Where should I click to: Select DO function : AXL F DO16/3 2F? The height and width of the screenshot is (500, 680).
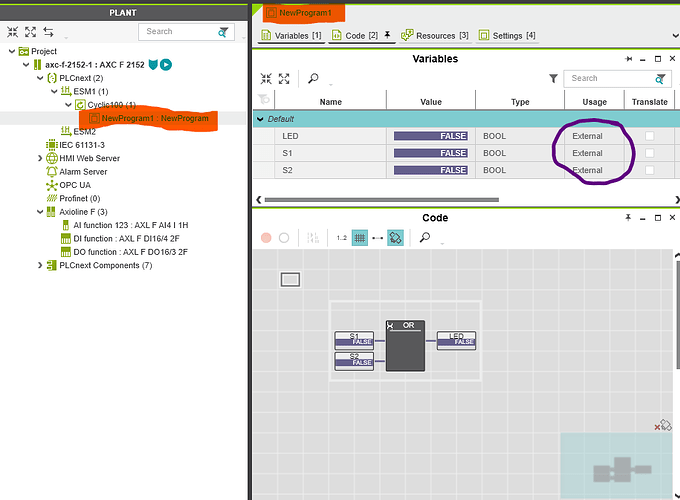click(124, 252)
